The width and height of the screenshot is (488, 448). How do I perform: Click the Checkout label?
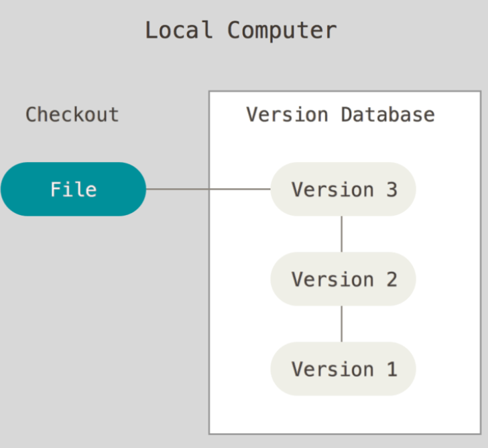pyautogui.click(x=72, y=115)
